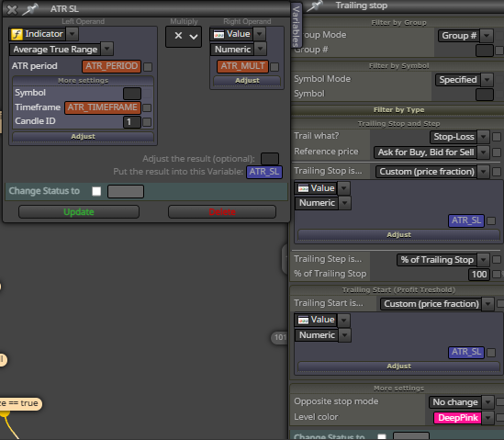Viewport: 504px width, 440px height.
Task: Collapse the More settings header in Left Operand
Action: click(x=83, y=81)
